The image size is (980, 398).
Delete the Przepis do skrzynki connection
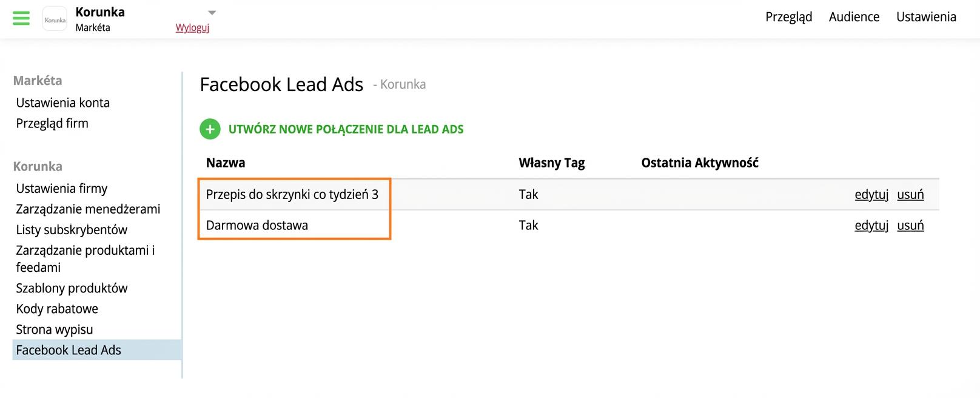910,195
